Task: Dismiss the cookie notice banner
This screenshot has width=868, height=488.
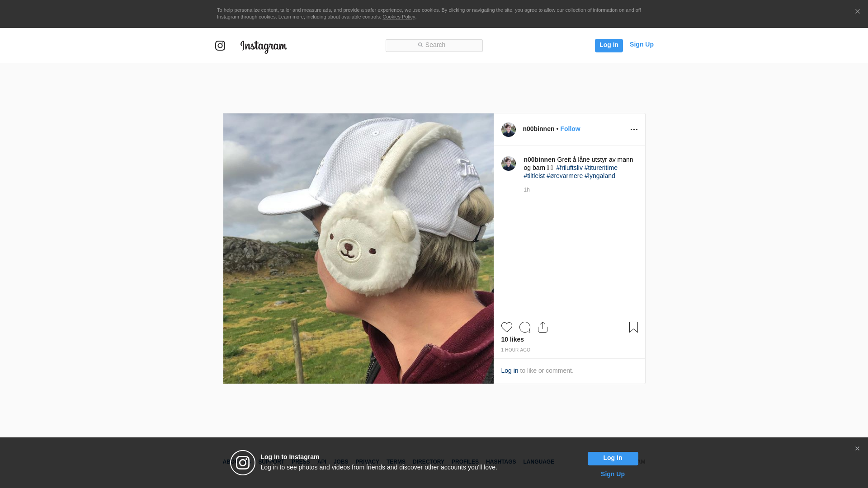Action: (x=857, y=12)
